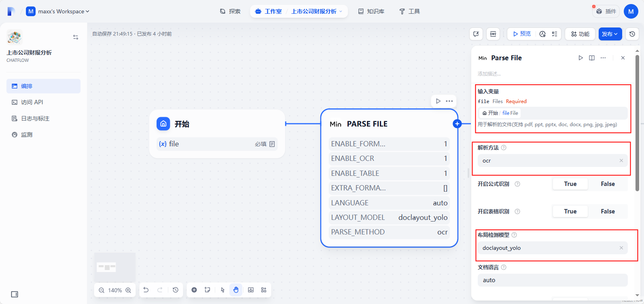This screenshot has height=304, width=644.
Task: Click the file variable row in 开始 node
Action: point(217,144)
